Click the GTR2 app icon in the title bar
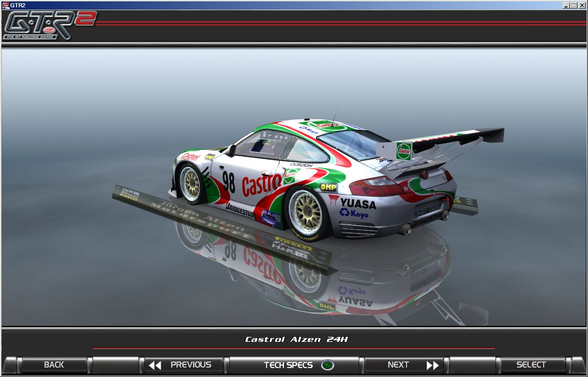 point(5,5)
